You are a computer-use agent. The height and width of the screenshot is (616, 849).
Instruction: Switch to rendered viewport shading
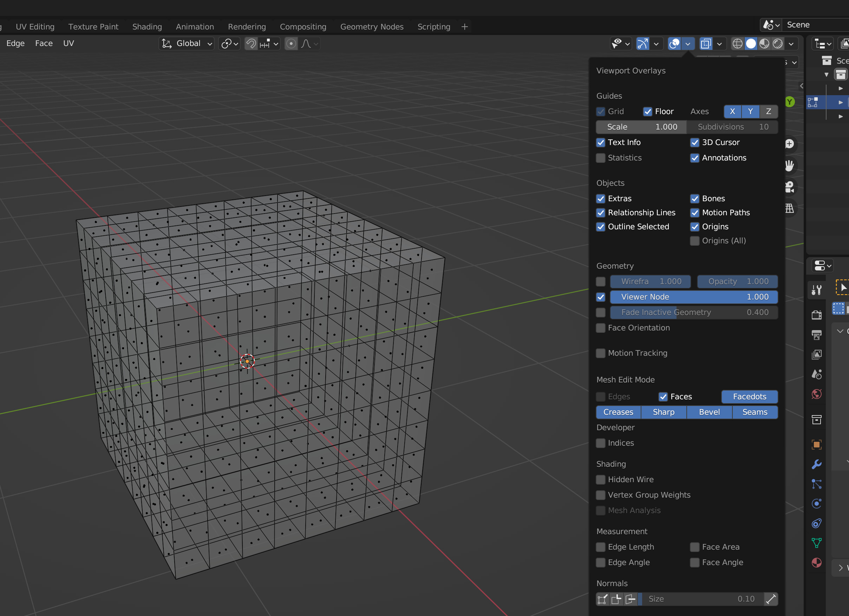(x=777, y=44)
